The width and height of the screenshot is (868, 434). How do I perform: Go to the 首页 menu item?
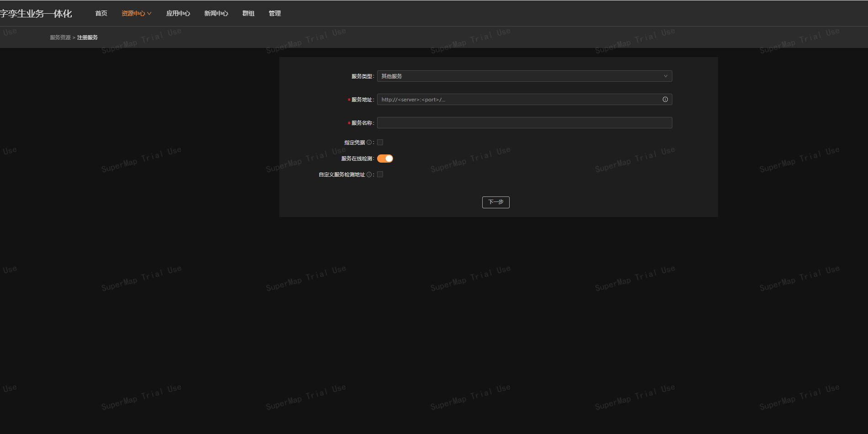[101, 14]
